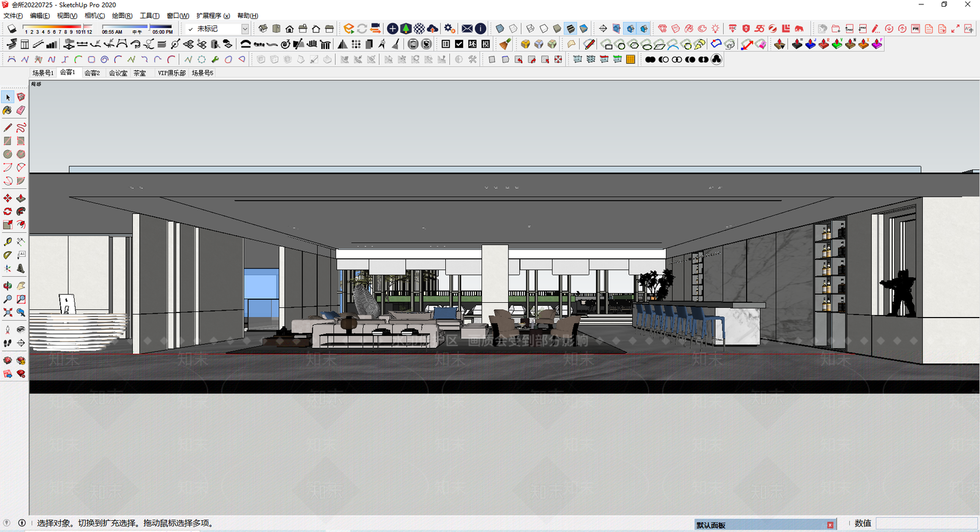Open the 窗口(W) menu
The image size is (980, 532).
tap(178, 16)
